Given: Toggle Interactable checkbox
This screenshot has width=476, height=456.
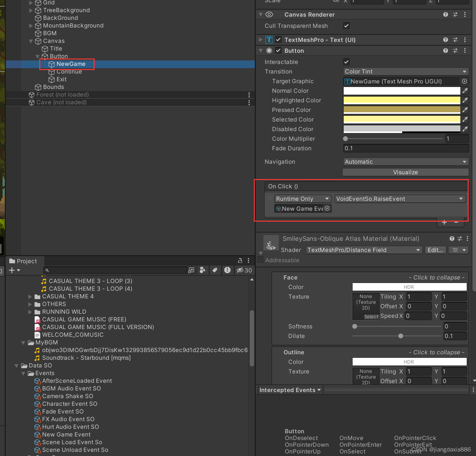Looking at the screenshot, I should point(346,62).
